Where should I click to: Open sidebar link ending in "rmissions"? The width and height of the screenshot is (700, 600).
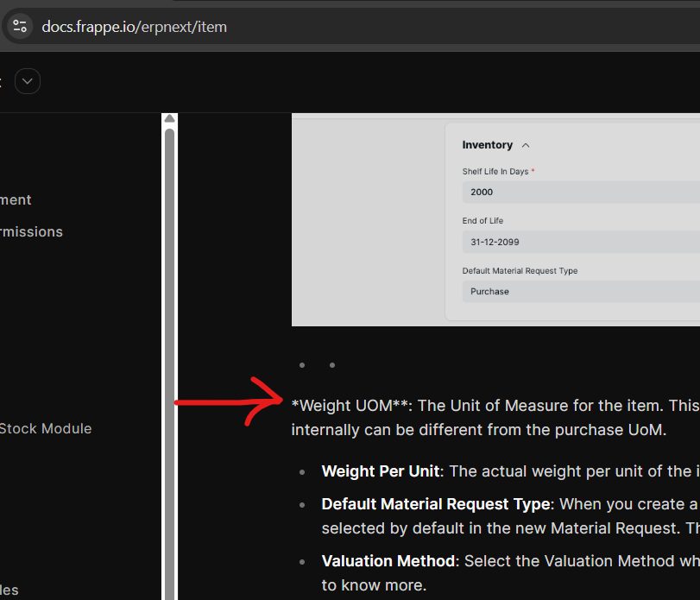(31, 231)
